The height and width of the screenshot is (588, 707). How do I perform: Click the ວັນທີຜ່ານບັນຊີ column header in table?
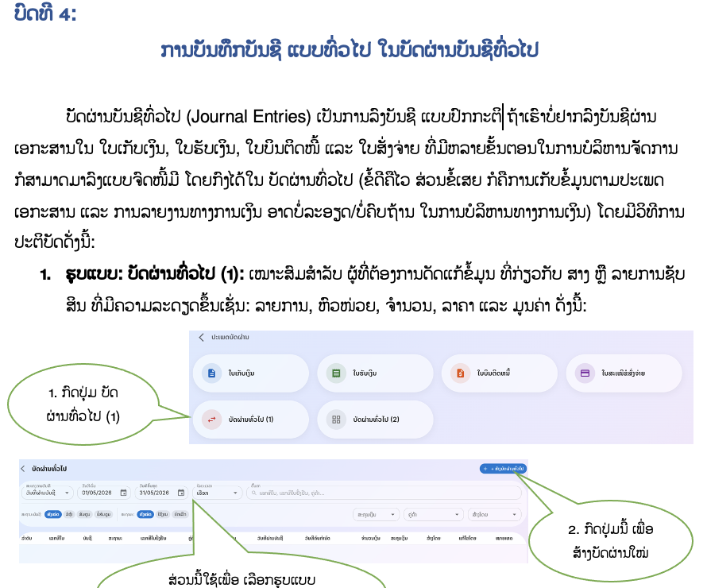click(x=269, y=538)
